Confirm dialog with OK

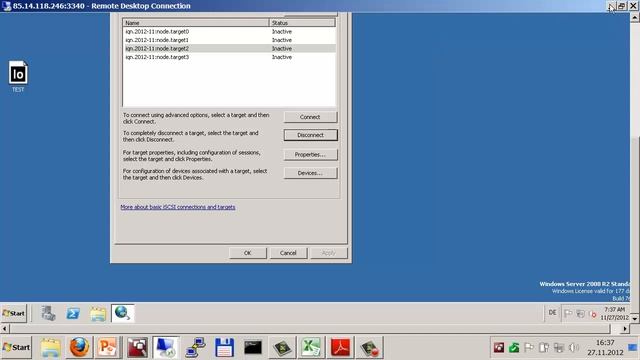click(x=248, y=253)
